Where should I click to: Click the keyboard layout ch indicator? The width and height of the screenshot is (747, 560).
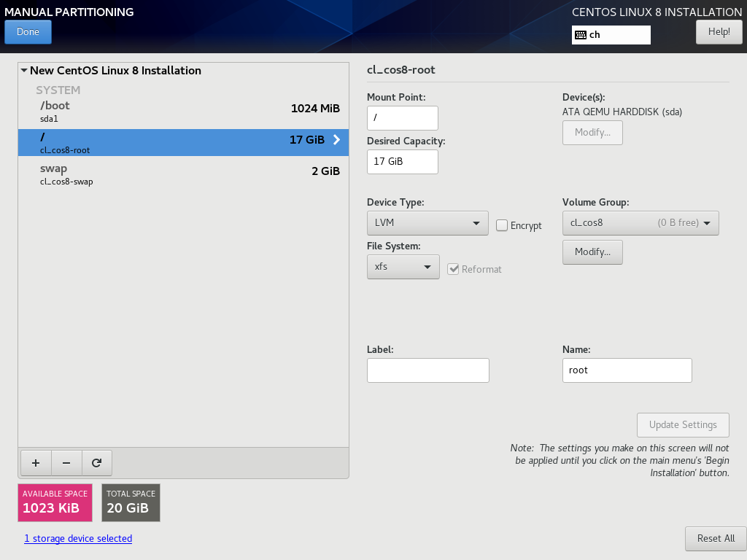(611, 35)
